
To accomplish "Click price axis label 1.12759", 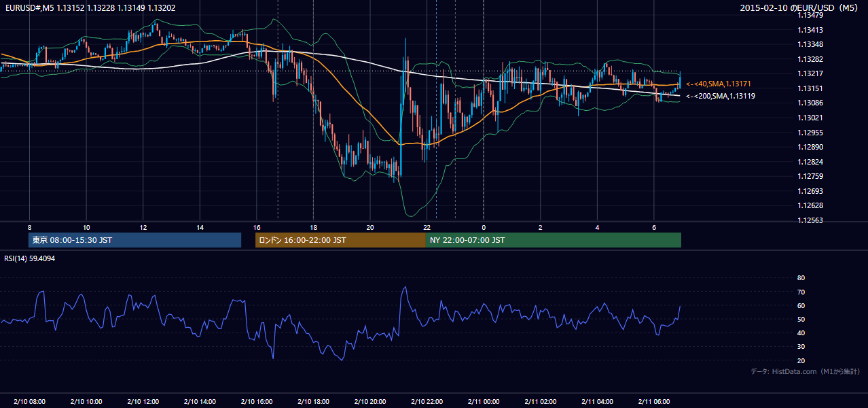I will tap(810, 176).
